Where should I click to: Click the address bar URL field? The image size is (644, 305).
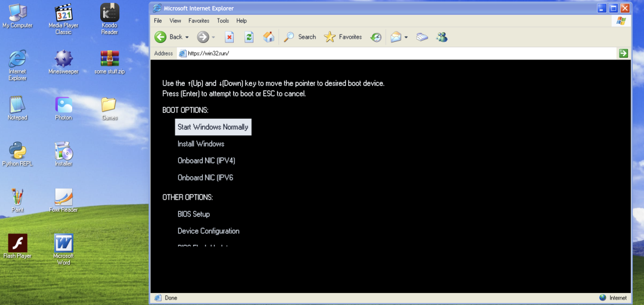(397, 53)
